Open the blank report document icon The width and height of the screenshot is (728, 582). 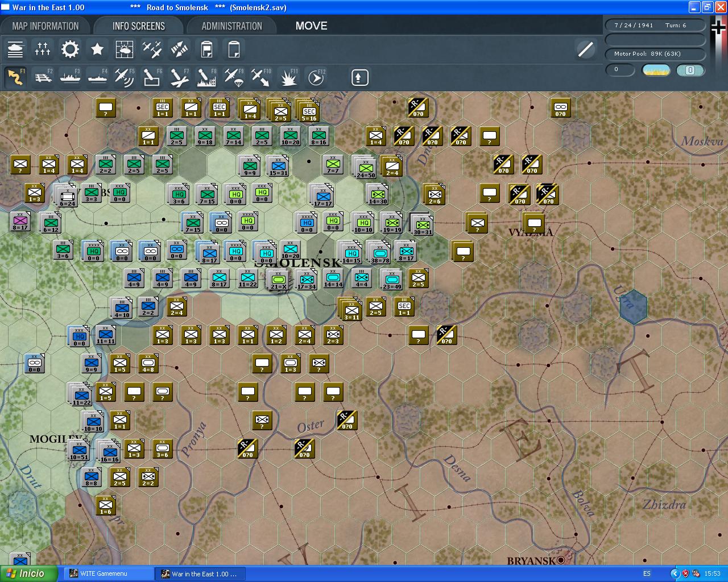[x=234, y=49]
